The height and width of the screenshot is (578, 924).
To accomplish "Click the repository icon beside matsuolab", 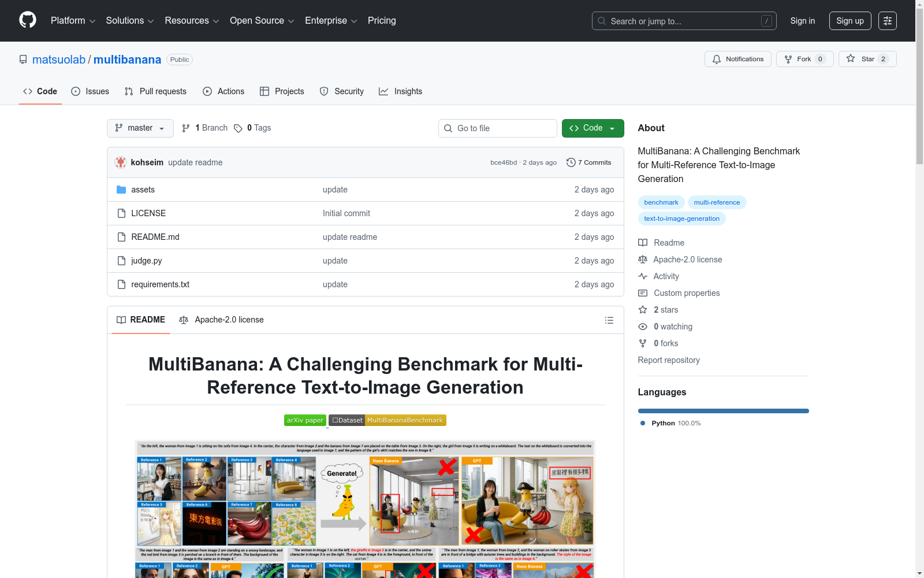I will click(x=23, y=60).
